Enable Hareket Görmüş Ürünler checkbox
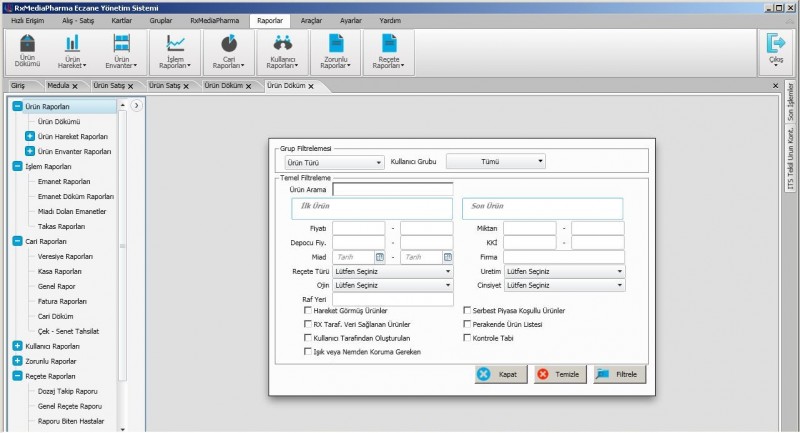The width and height of the screenshot is (800, 433). [308, 311]
